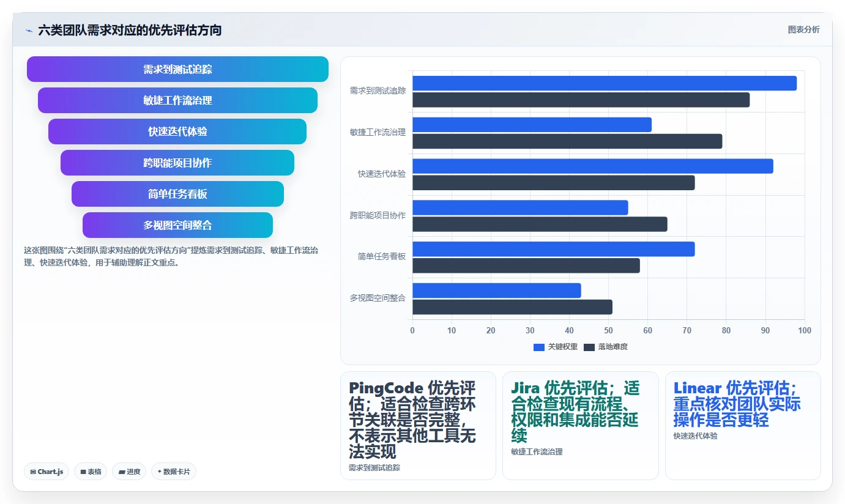Click the 关键权重 bar for 跨职能项目协作
The height and width of the screenshot is (504, 845).
click(520, 207)
